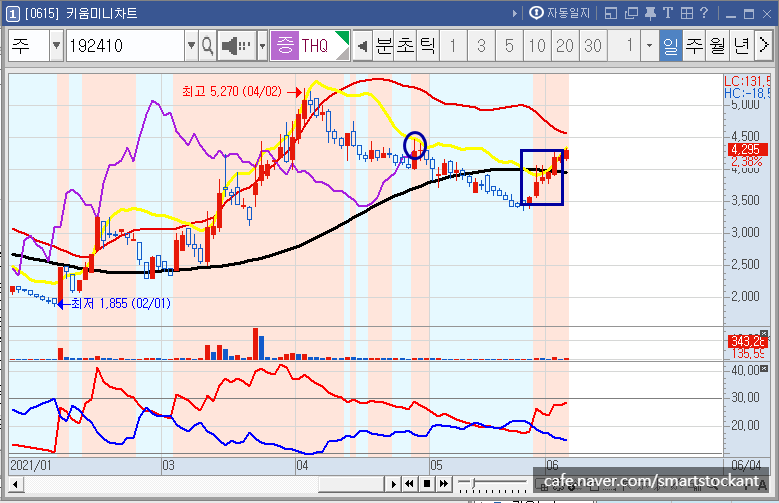Open the period value dropdown arrow

(649, 46)
